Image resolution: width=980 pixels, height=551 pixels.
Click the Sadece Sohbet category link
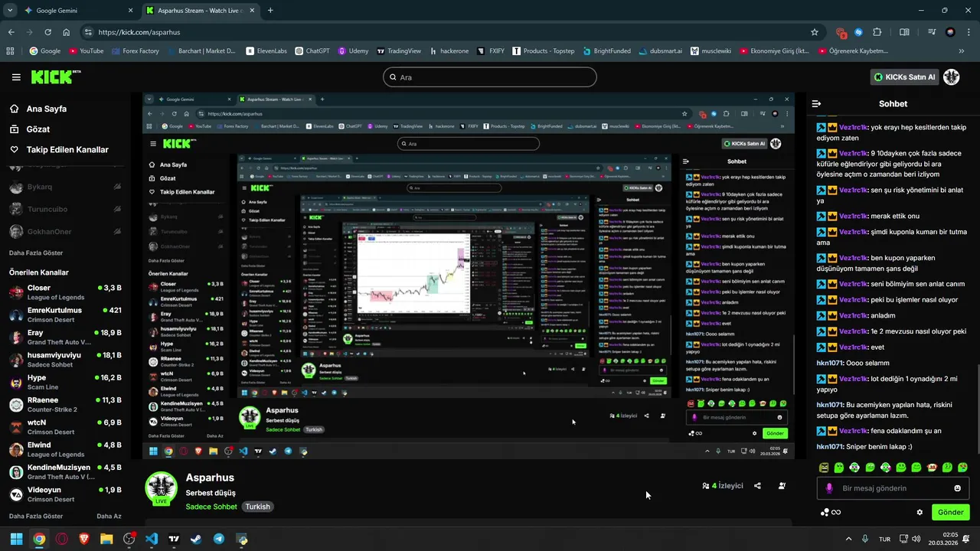coord(211,507)
